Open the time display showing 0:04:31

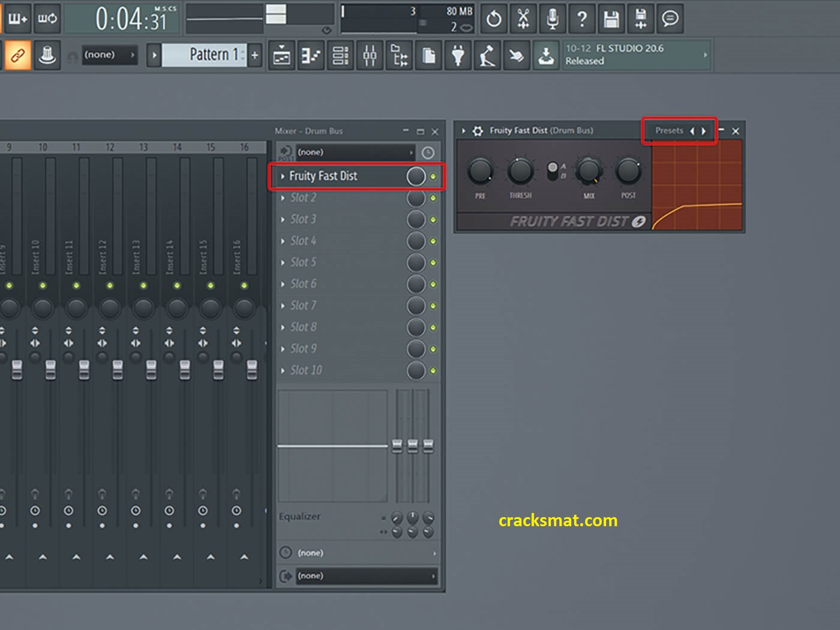(x=121, y=19)
